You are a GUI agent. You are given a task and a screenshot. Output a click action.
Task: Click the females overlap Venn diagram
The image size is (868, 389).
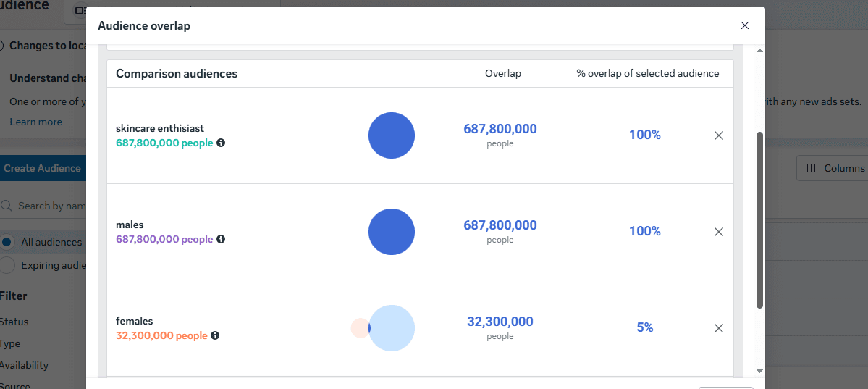(384, 328)
